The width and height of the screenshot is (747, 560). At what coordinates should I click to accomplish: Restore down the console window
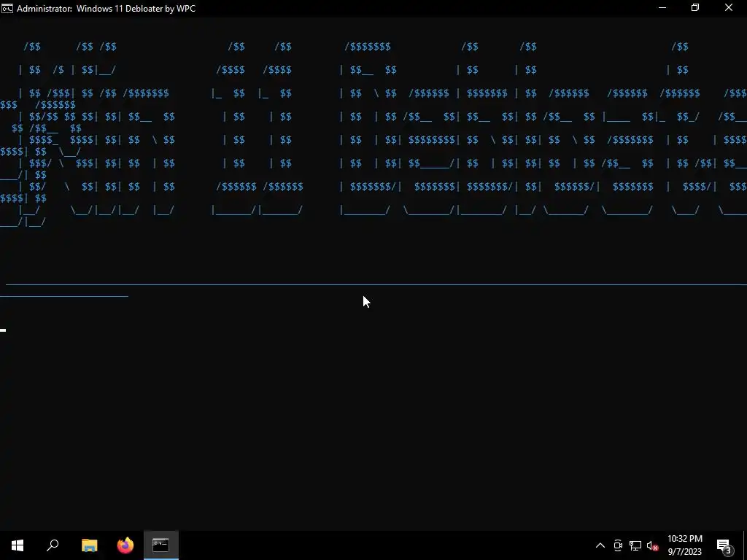(695, 8)
